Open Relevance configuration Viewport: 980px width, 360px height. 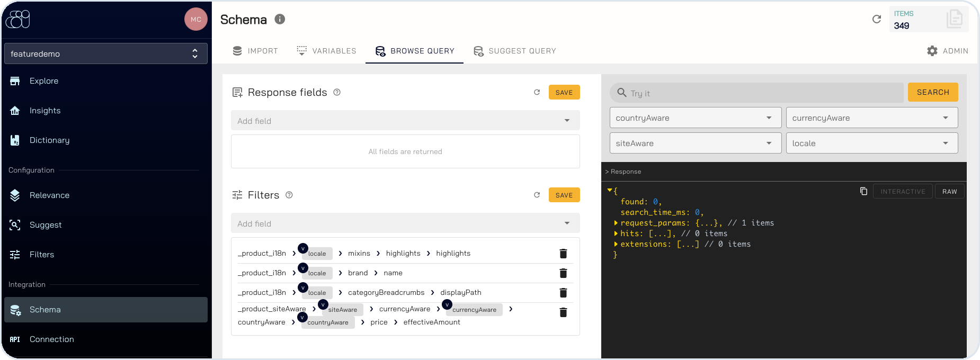click(106, 195)
